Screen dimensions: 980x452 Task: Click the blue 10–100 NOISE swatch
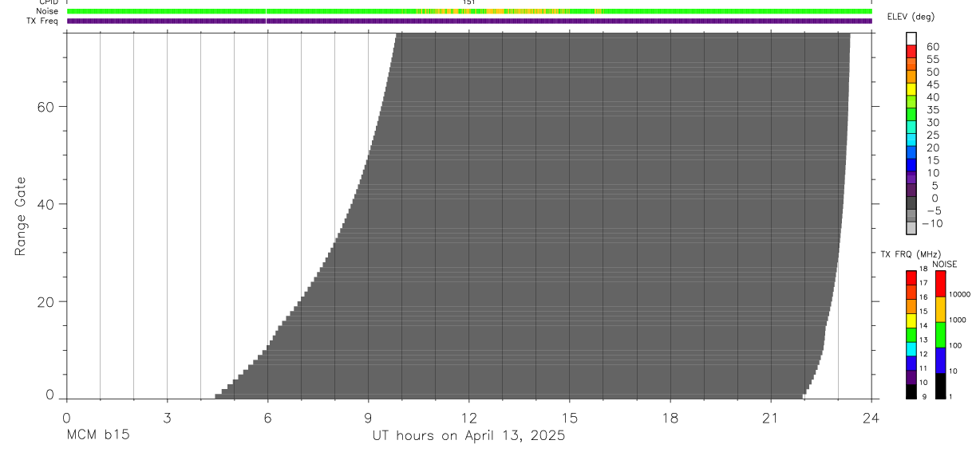coord(940,360)
